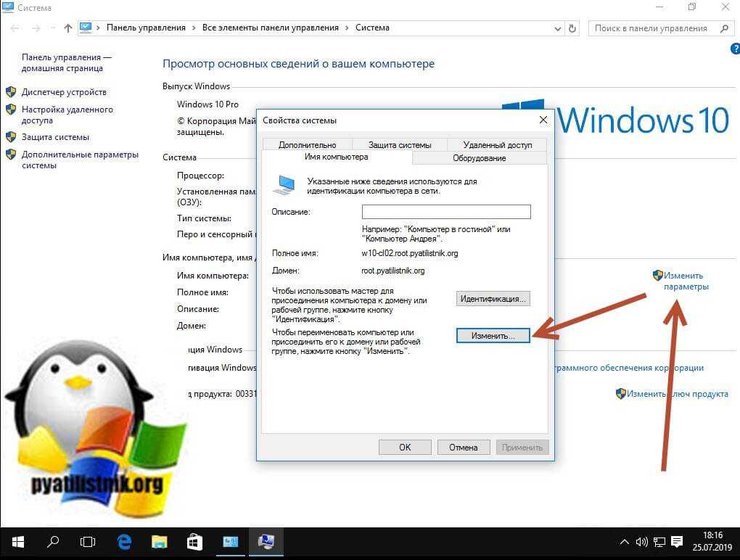Go forward in Control Panel navigation
This screenshot has height=560, width=740.
36,28
